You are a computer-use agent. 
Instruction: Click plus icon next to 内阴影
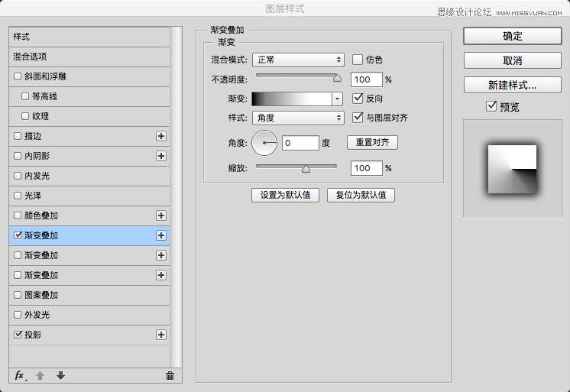pyautogui.click(x=161, y=156)
